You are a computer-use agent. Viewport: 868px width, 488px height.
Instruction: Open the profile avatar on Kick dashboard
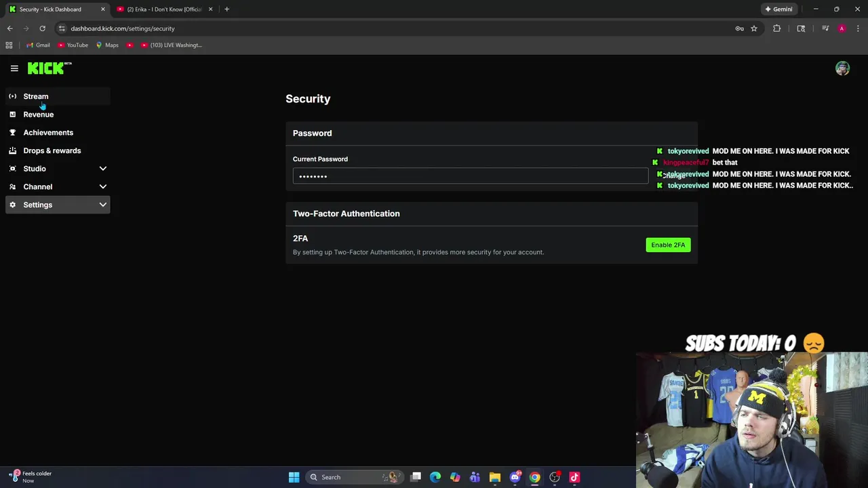pos(842,68)
